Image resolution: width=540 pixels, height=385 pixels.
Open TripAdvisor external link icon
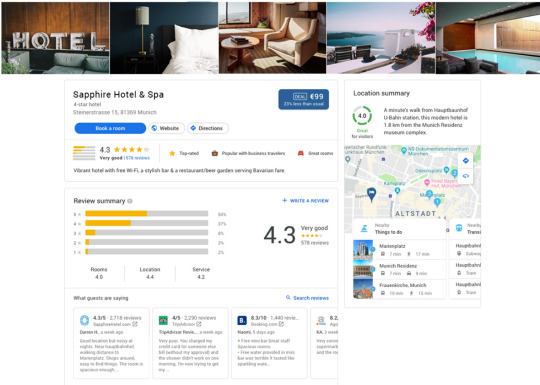point(199,324)
